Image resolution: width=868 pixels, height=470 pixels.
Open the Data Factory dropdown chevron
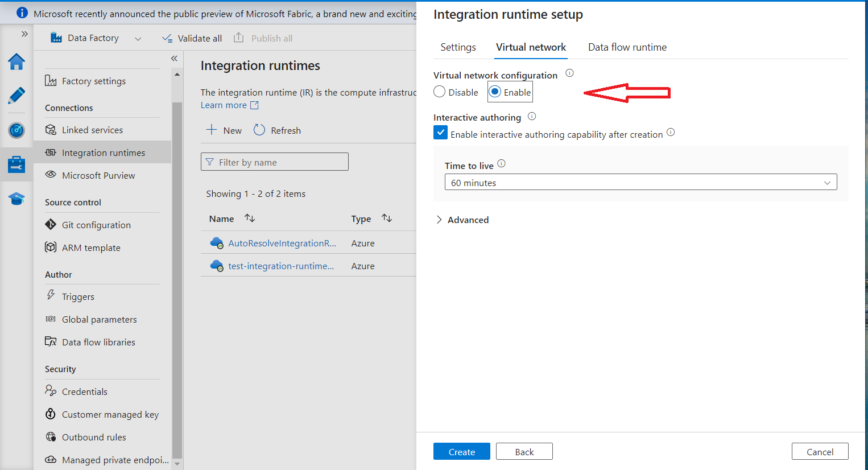pyautogui.click(x=138, y=39)
